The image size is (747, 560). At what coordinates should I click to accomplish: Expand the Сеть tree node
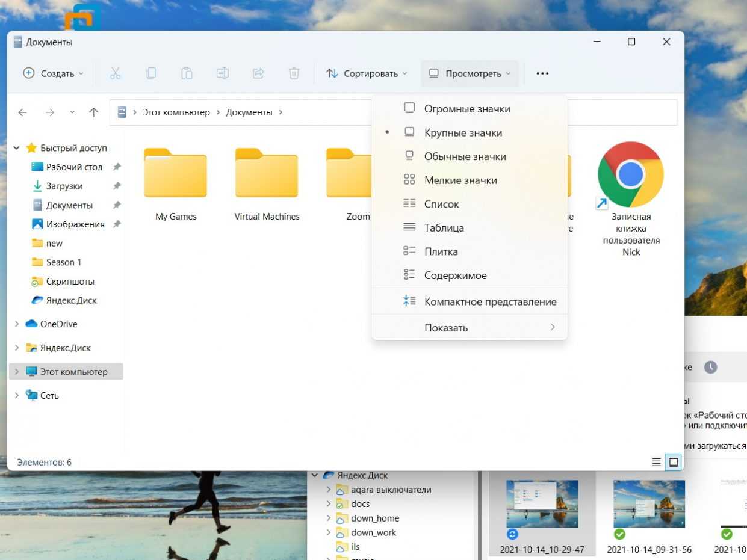(x=17, y=396)
